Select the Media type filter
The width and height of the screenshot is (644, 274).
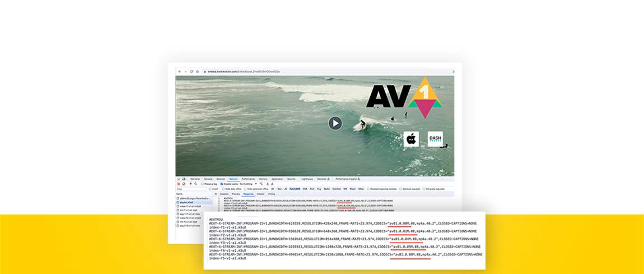[326, 189]
